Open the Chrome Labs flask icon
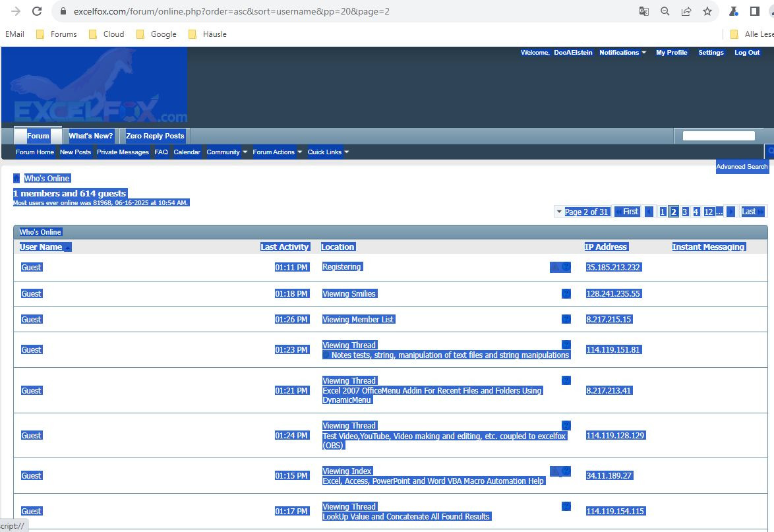Viewport: 774px width, 532px height. (734, 11)
